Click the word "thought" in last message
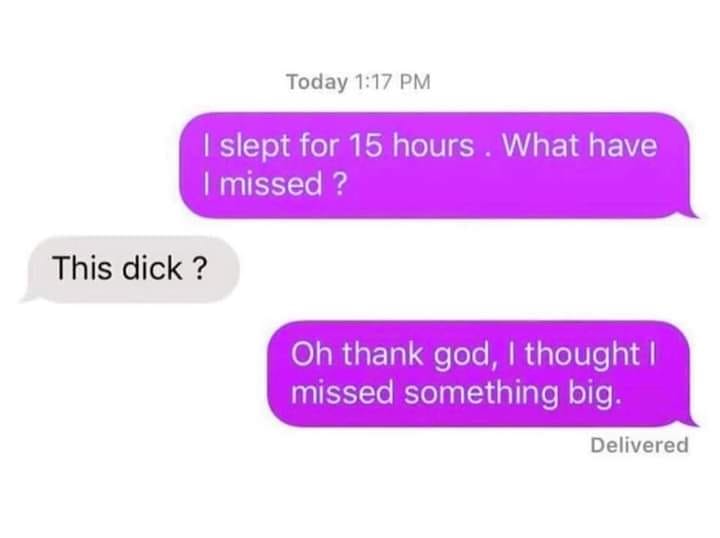This screenshot has width=720, height=538. [x=582, y=355]
